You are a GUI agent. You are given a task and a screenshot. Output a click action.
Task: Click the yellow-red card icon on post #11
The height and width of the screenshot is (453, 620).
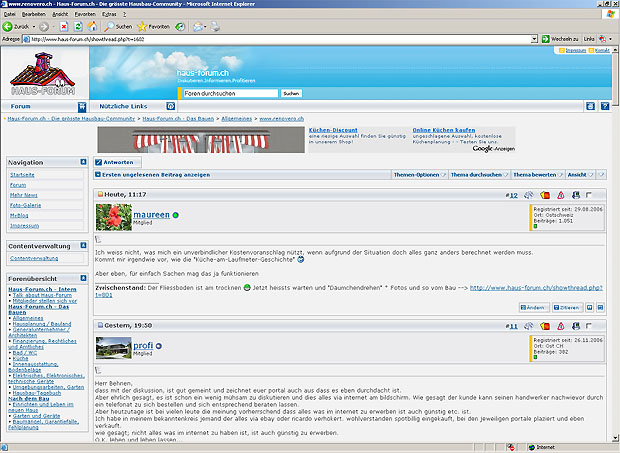pos(545,326)
